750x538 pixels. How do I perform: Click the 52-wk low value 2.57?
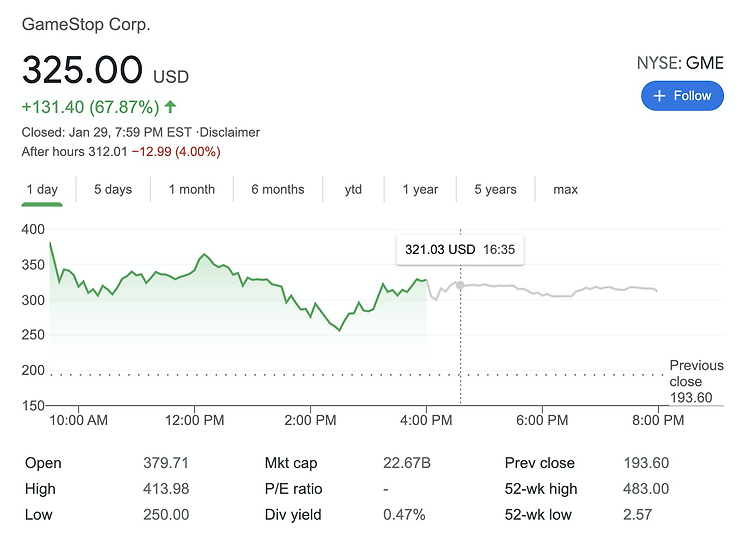pyautogui.click(x=638, y=515)
